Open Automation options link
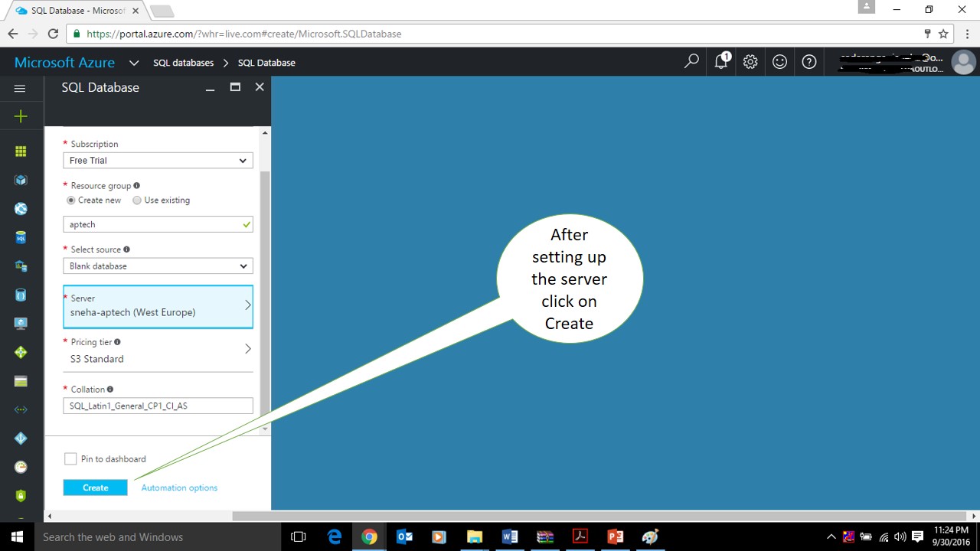980x551 pixels. [x=179, y=487]
